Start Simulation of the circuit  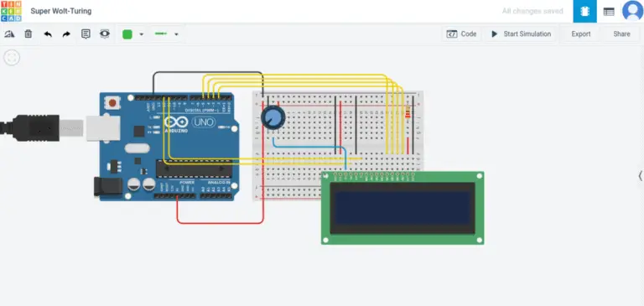pos(522,34)
